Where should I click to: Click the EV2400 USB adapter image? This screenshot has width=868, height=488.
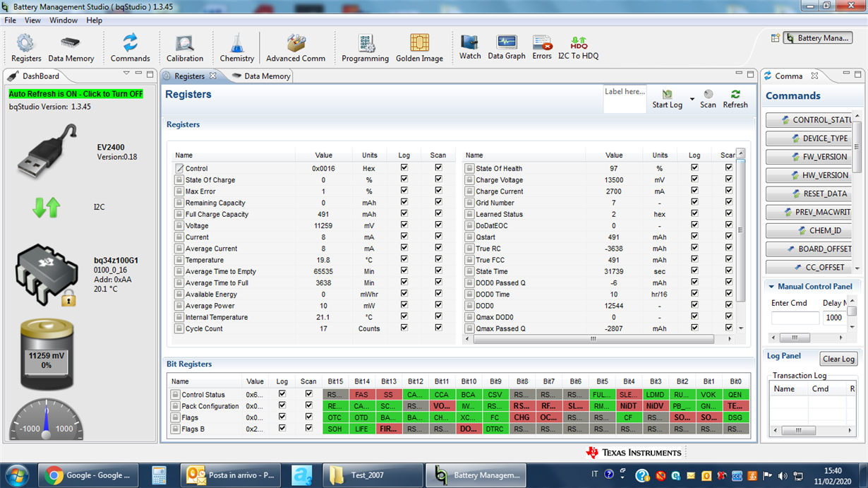point(48,152)
